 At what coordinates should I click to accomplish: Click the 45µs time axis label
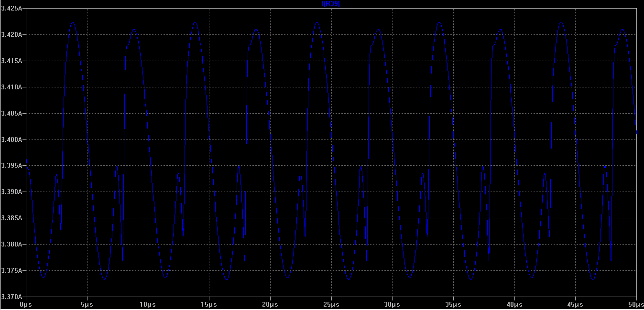pos(575,304)
